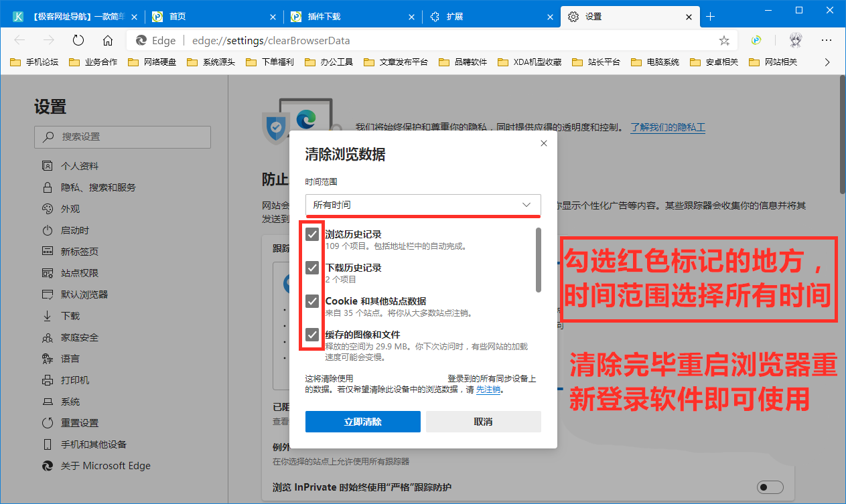Click the favorites star in address bar
The height and width of the screenshot is (504, 846).
(724, 40)
